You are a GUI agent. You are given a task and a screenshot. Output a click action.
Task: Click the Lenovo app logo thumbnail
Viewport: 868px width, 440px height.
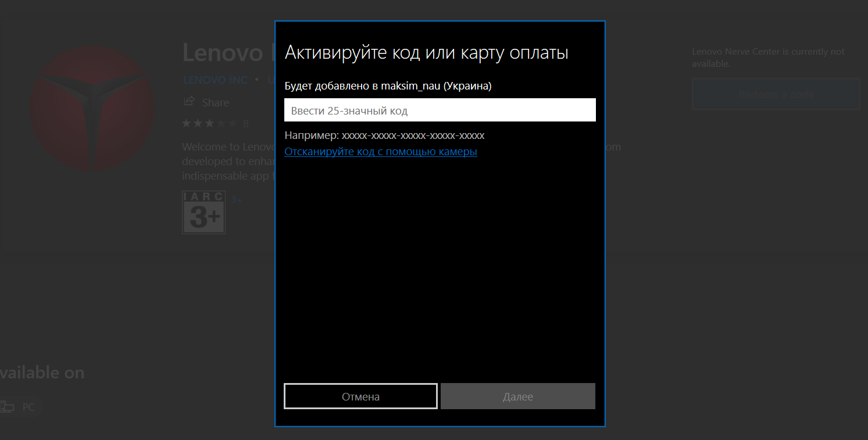coord(92,109)
